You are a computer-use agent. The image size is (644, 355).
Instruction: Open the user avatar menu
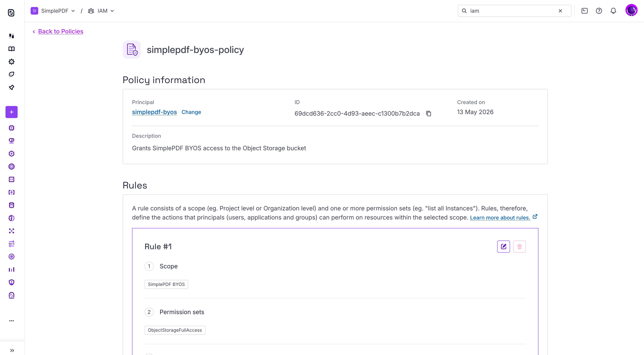[631, 10]
